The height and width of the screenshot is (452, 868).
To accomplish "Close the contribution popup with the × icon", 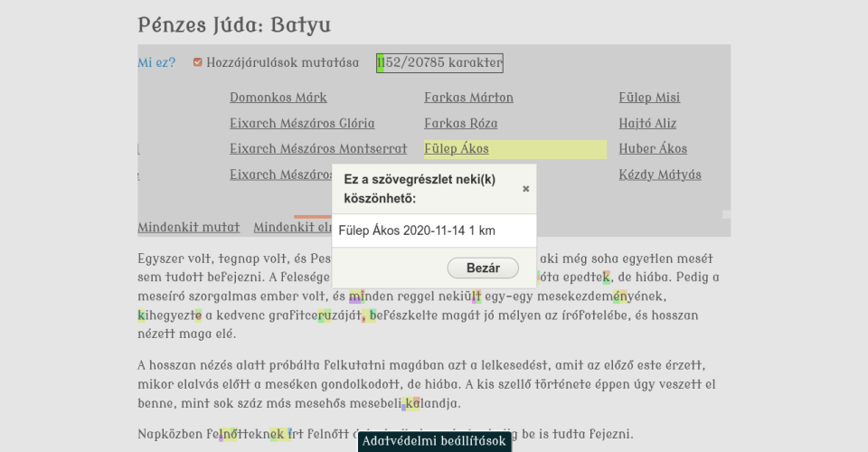I will [526, 189].
